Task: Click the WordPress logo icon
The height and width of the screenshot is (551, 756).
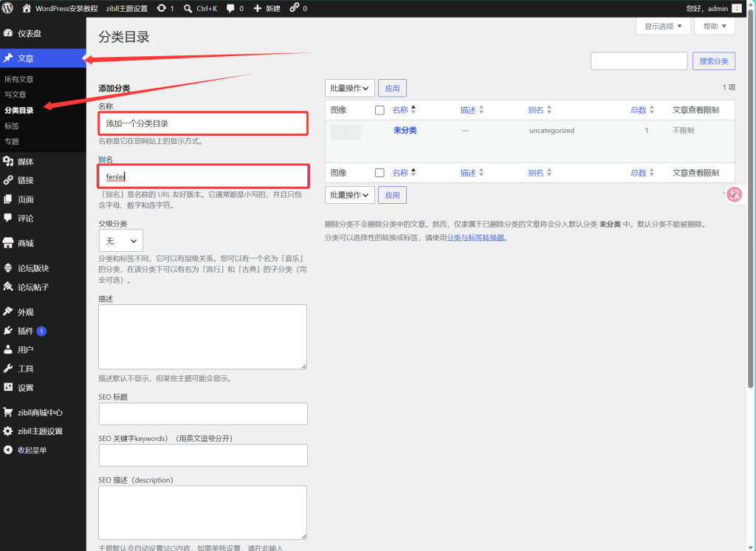Action: point(7,8)
